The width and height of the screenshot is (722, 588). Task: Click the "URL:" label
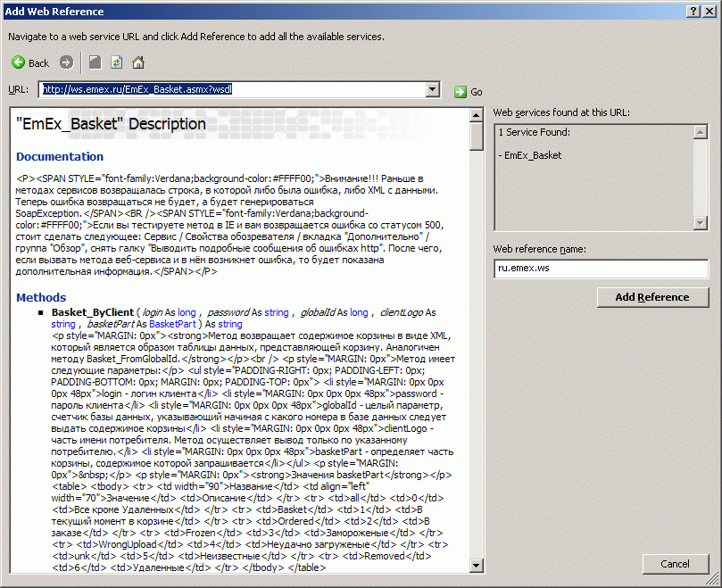click(19, 89)
